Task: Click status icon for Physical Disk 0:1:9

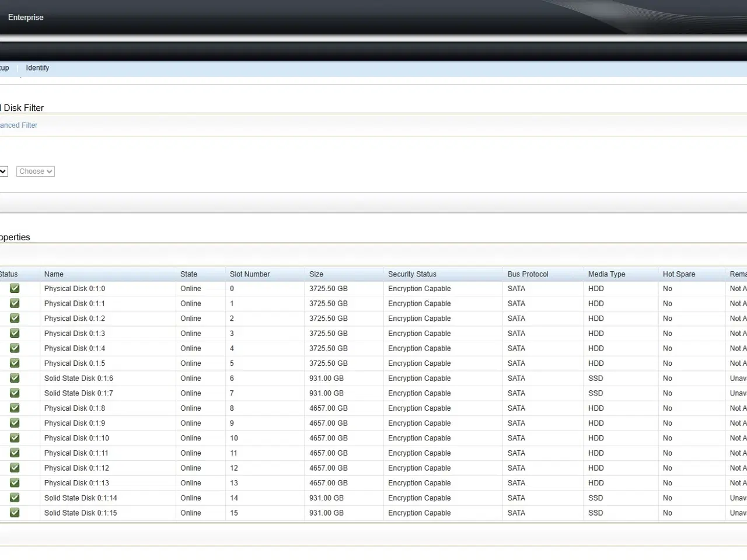Action: point(15,423)
